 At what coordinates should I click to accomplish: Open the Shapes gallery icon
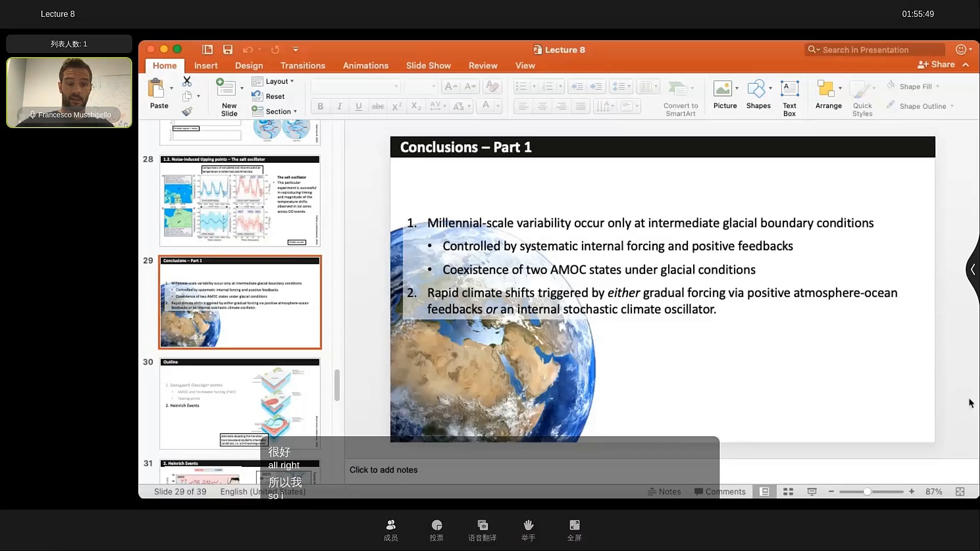[756, 88]
